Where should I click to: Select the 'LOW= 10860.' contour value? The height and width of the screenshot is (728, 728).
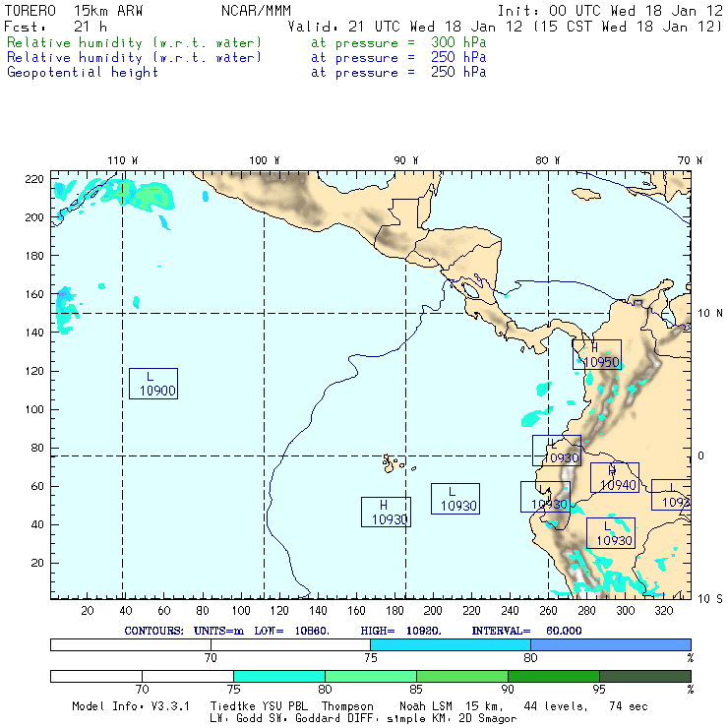click(x=291, y=631)
